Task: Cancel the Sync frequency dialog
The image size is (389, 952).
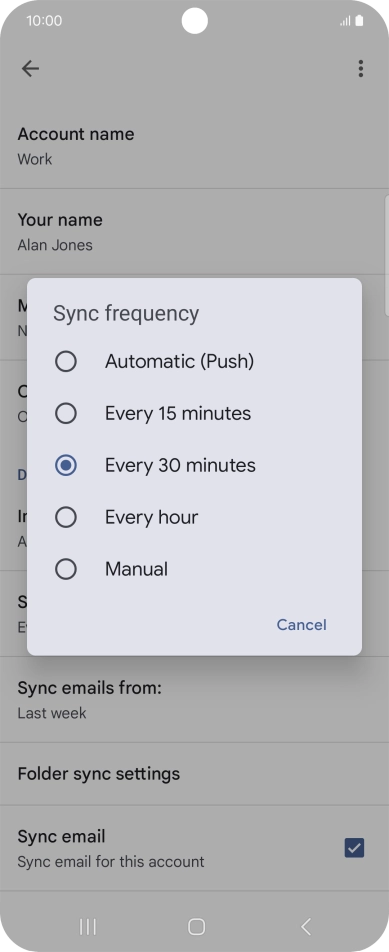Action: (302, 625)
